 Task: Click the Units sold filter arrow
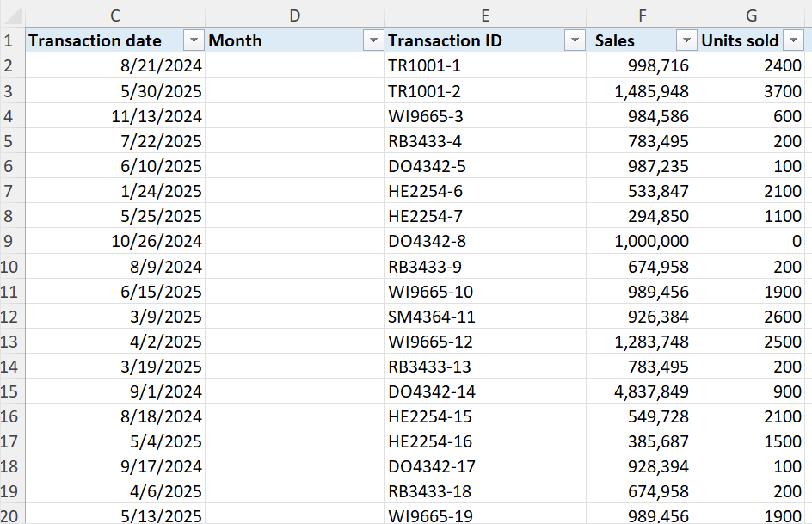794,40
